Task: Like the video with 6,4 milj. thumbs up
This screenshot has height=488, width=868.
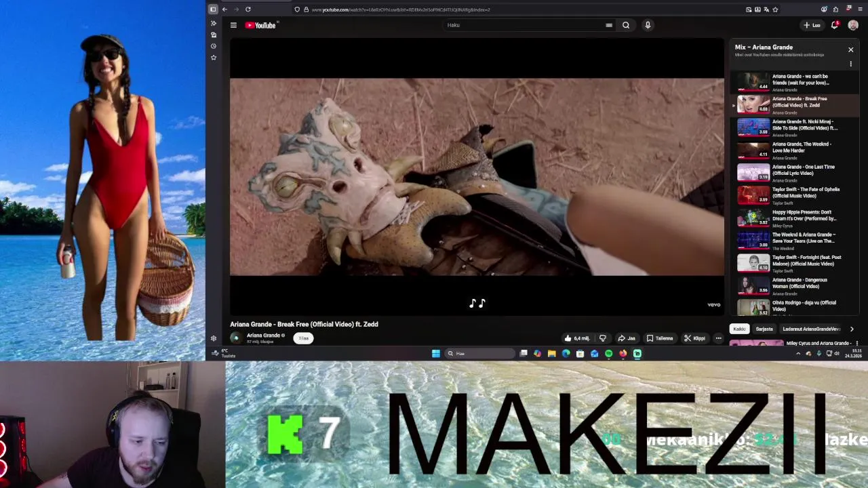Action: [577, 338]
